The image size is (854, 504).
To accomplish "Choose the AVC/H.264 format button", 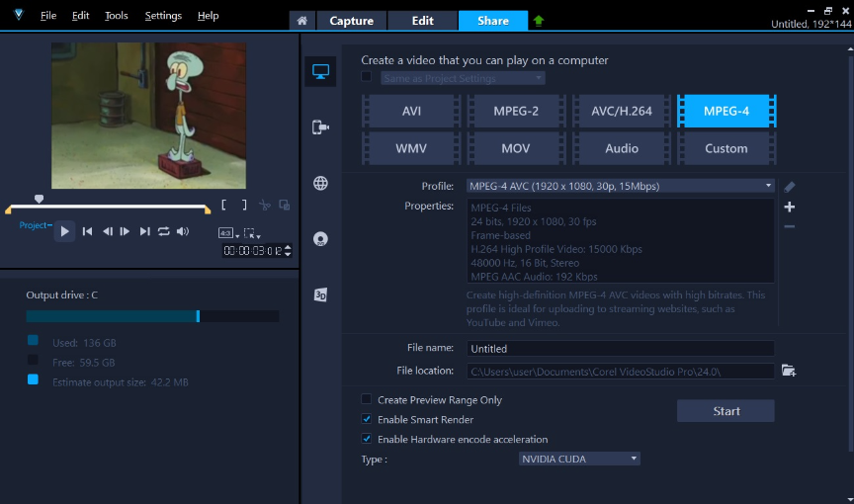I will (622, 111).
